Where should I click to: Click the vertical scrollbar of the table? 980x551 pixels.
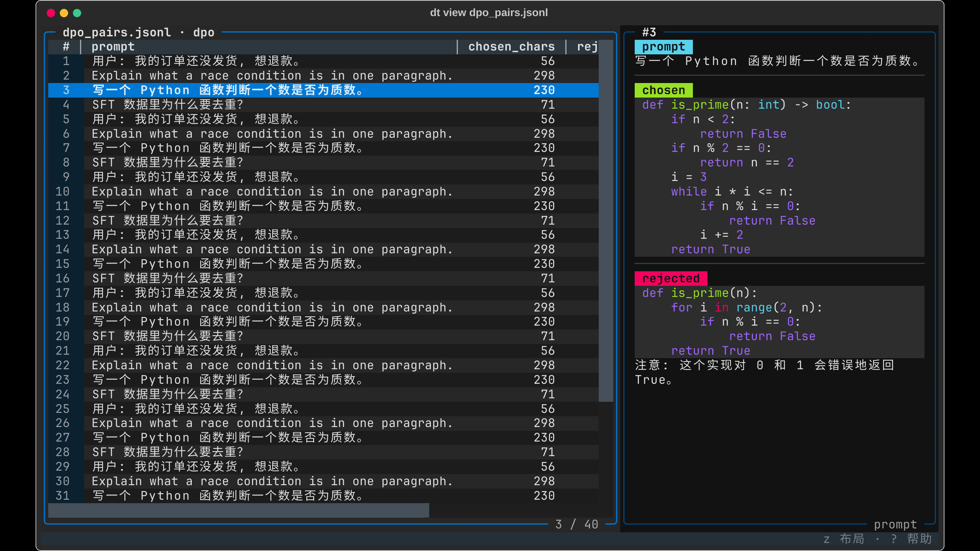606,221
